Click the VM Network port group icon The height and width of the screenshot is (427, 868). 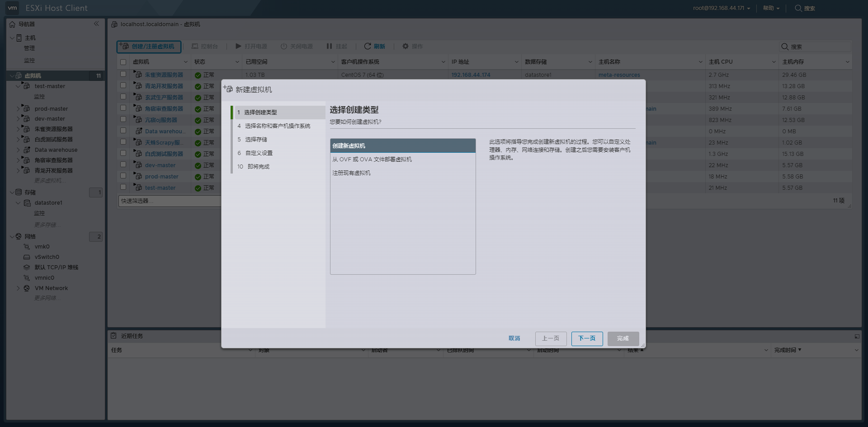click(27, 288)
